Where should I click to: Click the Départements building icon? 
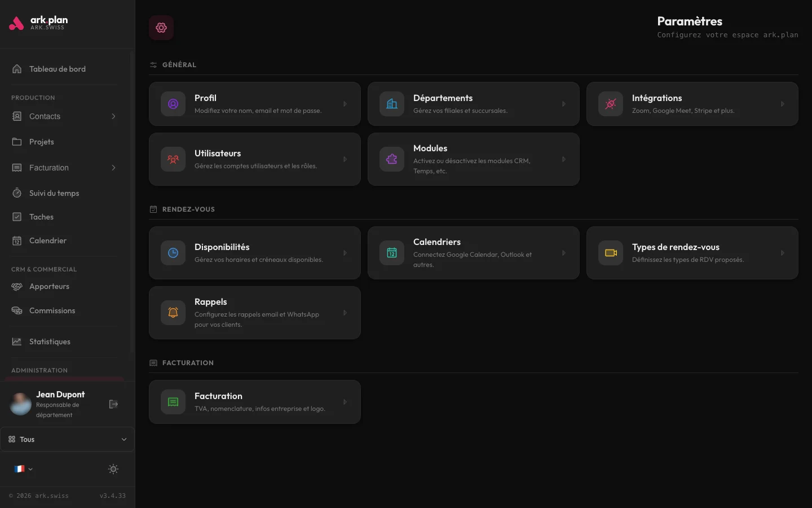pyautogui.click(x=392, y=104)
